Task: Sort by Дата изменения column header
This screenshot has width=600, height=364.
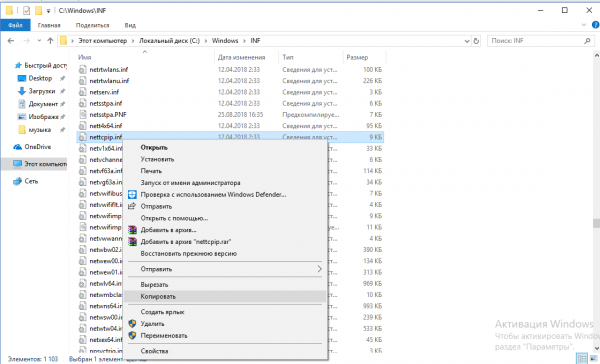Action: coord(241,57)
